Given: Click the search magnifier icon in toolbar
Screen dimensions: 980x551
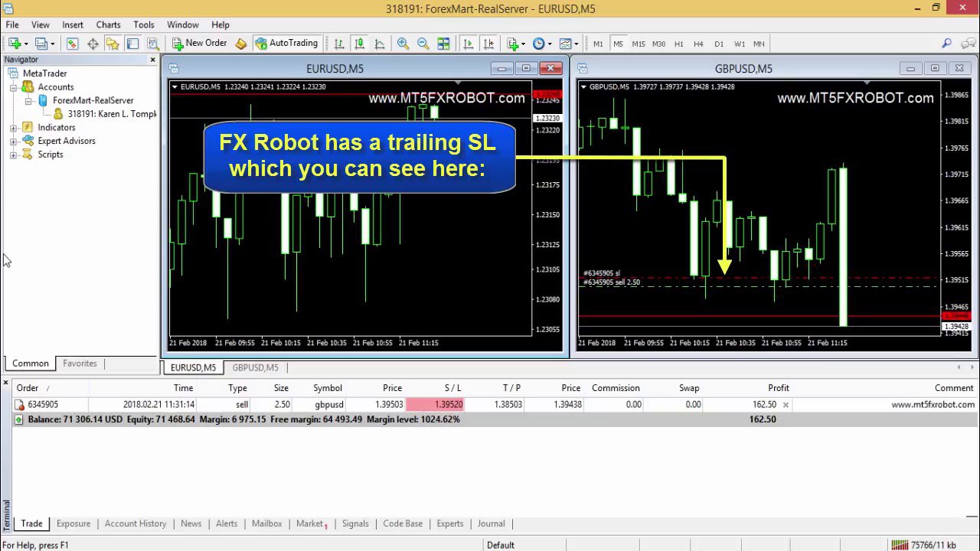Looking at the screenshot, I should 946,44.
